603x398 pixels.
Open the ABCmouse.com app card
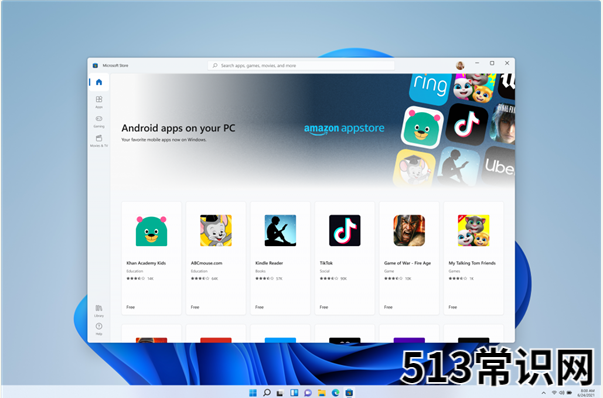pyautogui.click(x=216, y=258)
